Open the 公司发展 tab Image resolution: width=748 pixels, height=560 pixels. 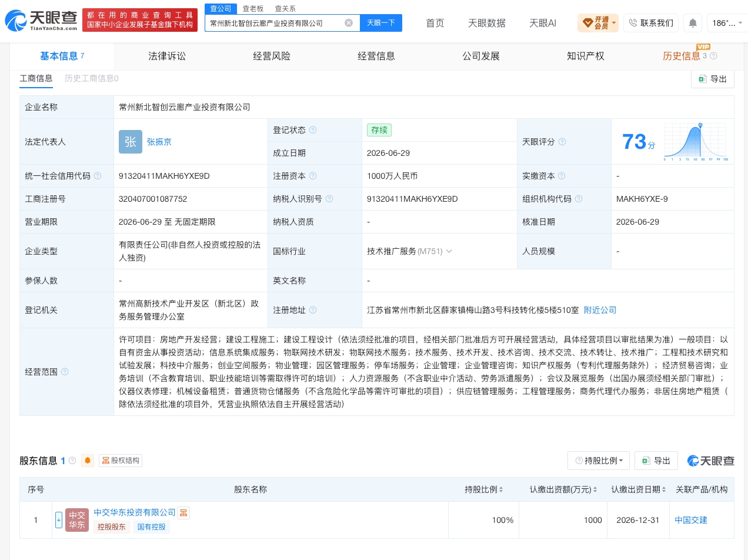click(x=481, y=56)
